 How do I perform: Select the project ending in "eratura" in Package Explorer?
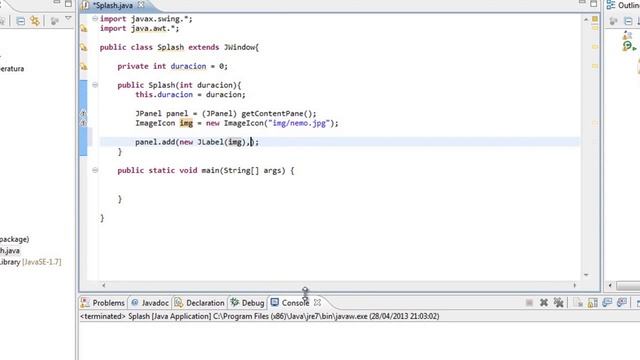click(x=12, y=69)
